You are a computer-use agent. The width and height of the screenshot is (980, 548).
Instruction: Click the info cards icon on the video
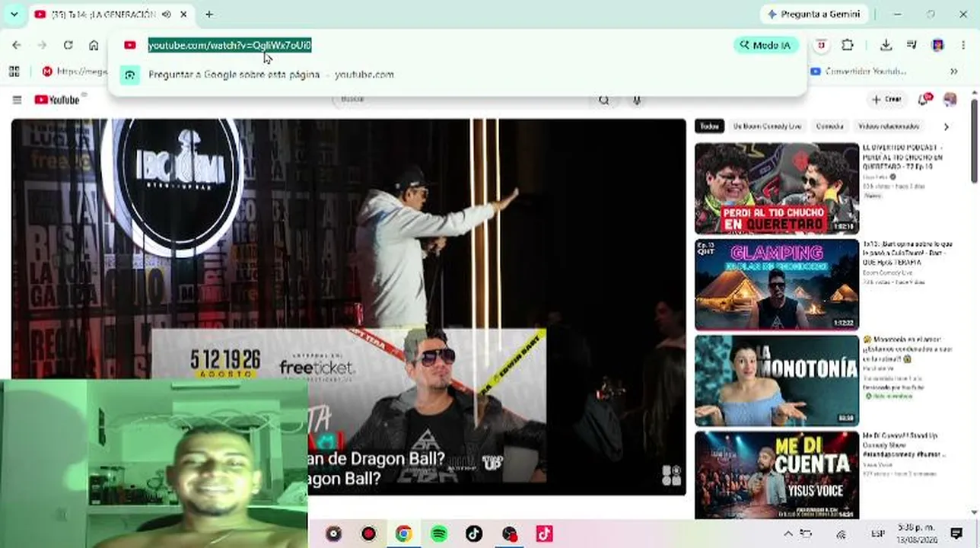[671, 476]
